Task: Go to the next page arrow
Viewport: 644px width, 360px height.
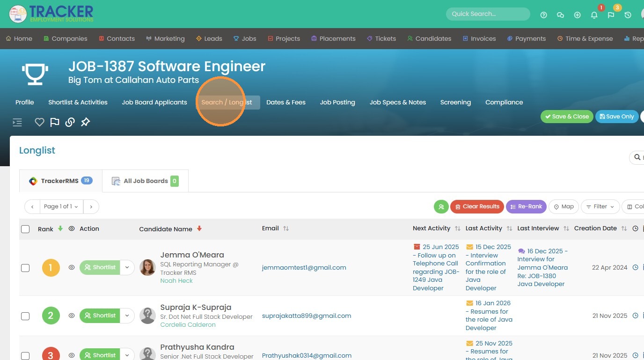Action: 91,206
